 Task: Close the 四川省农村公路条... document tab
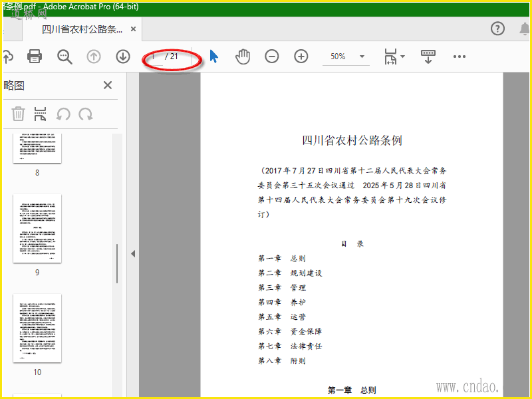pyautogui.click(x=134, y=29)
